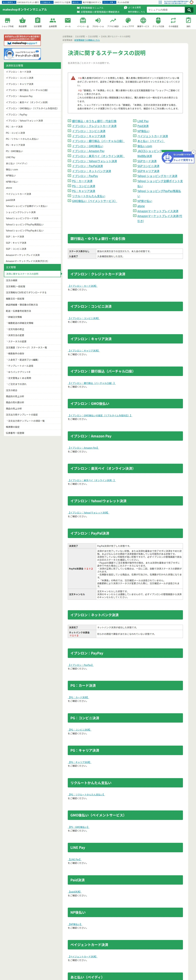Focus the マニュアル内検索 search field
The height and width of the screenshot is (980, 196).
[166, 10]
